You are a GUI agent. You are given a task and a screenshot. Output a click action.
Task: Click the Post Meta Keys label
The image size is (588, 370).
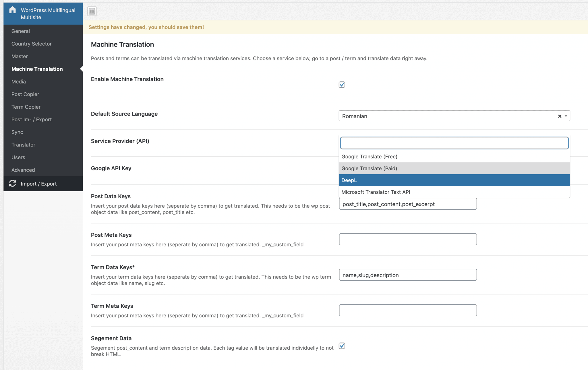(x=111, y=235)
